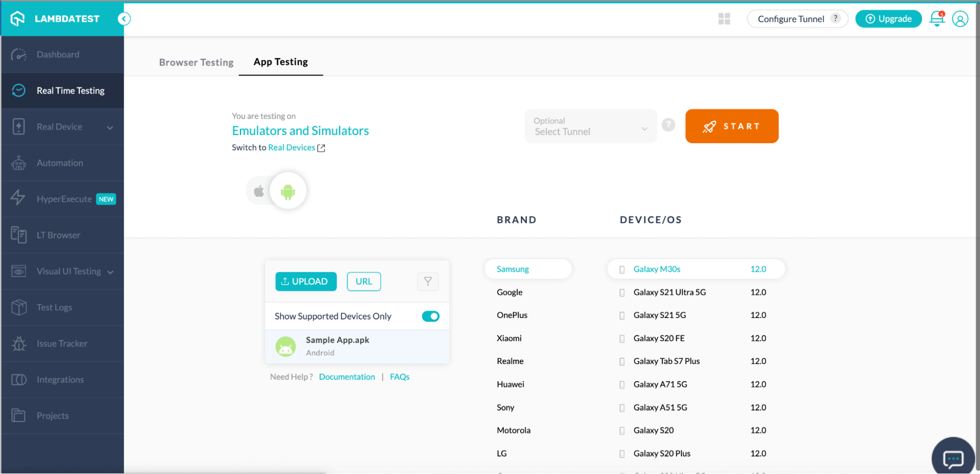Collapse the Real Device sidebar section
Screen dimensions: 980x474
point(110,126)
